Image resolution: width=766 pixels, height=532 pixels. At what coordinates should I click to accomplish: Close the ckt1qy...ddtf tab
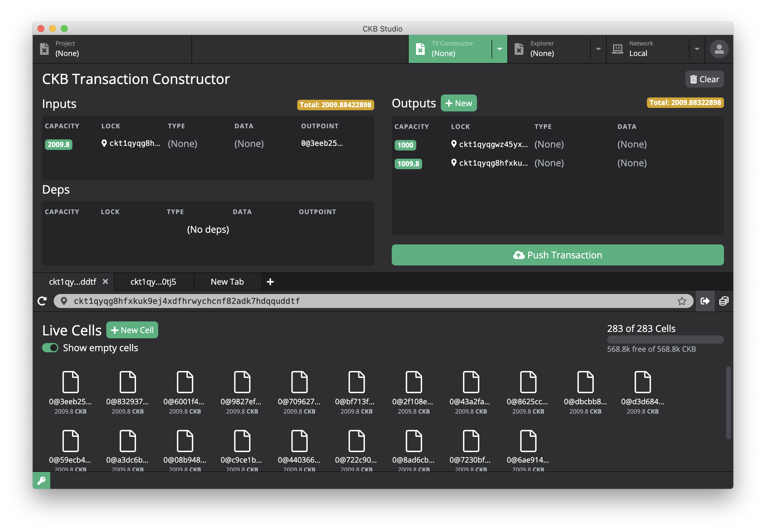pyautogui.click(x=105, y=281)
